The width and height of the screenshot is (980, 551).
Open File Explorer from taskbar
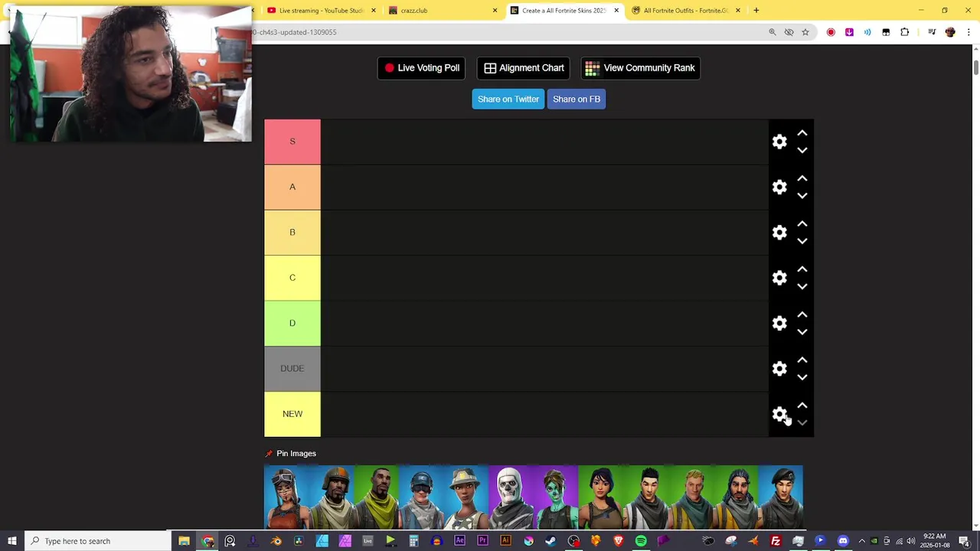tap(184, 541)
